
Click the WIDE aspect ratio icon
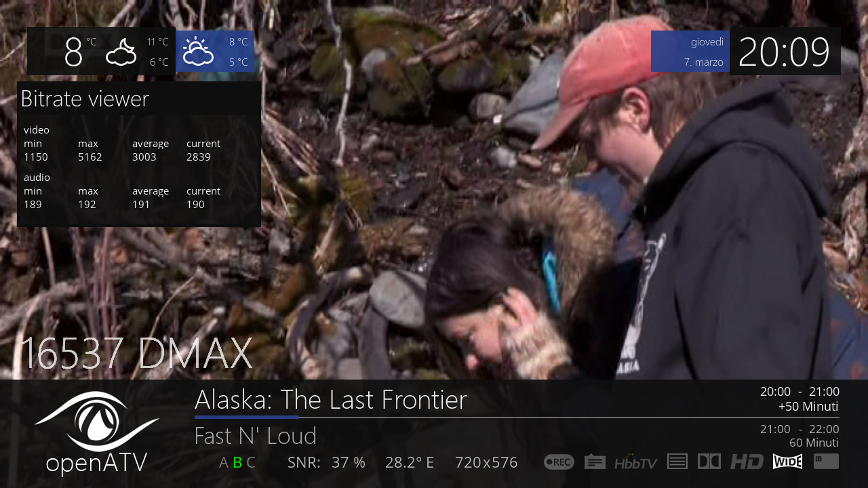point(787,462)
